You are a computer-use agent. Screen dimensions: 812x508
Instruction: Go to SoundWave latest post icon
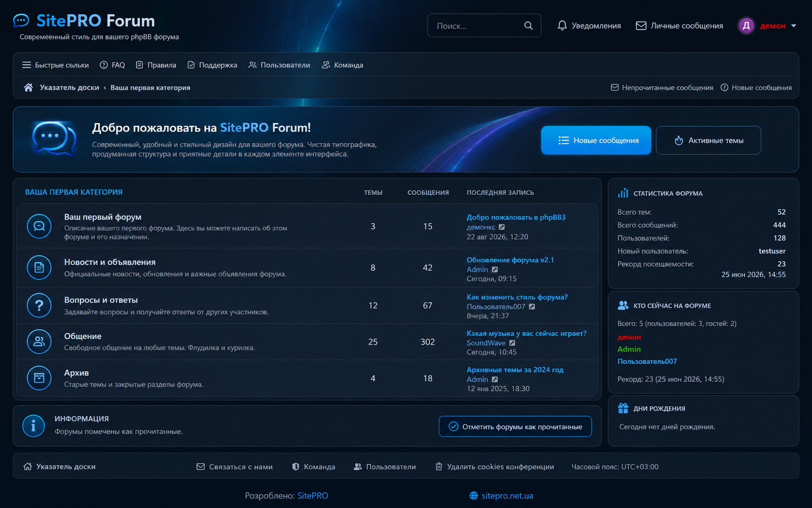[512, 343]
